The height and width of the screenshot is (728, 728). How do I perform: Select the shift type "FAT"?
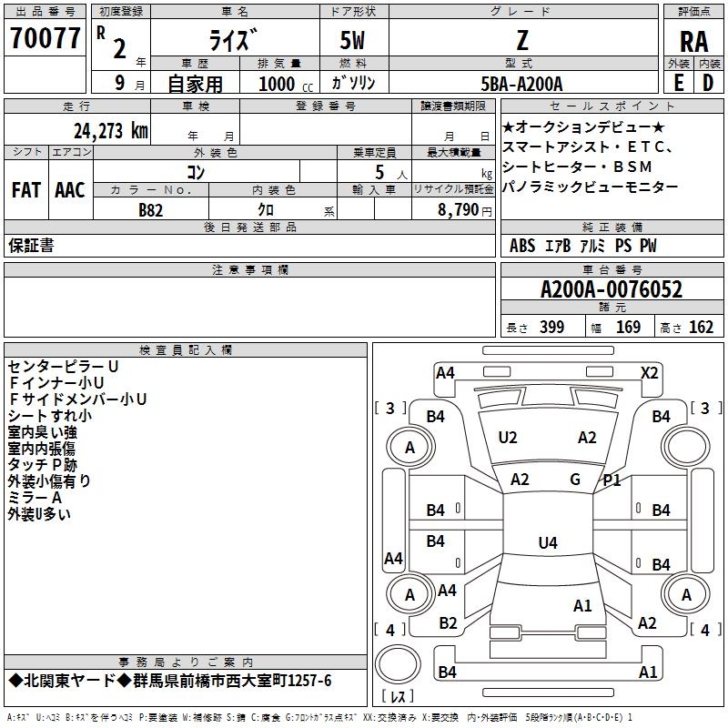26,190
